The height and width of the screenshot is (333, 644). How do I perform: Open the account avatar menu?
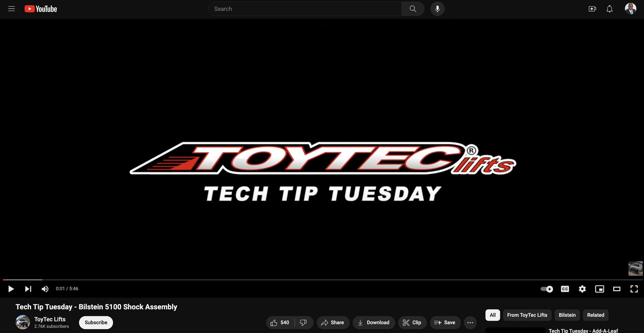(630, 9)
